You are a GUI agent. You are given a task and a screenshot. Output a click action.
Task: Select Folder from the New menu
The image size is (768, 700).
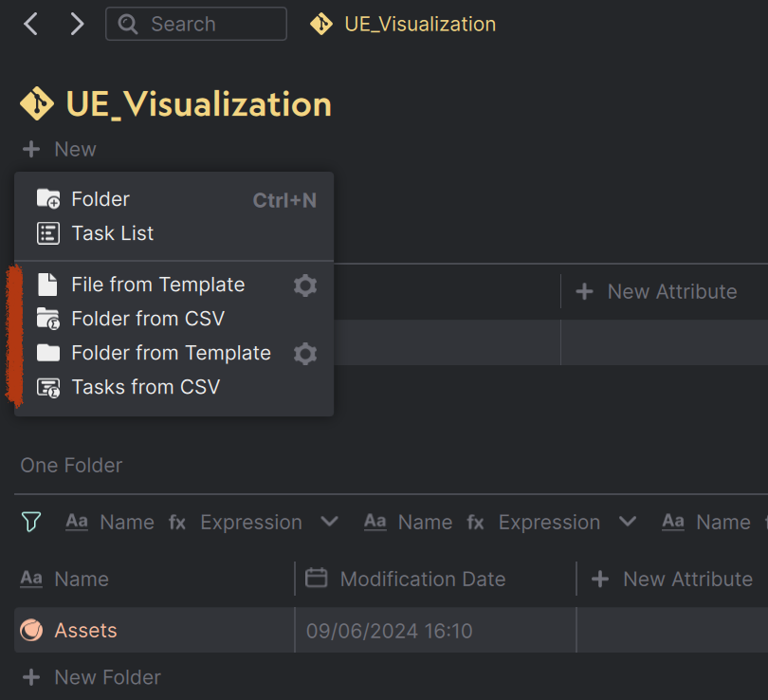(x=101, y=198)
